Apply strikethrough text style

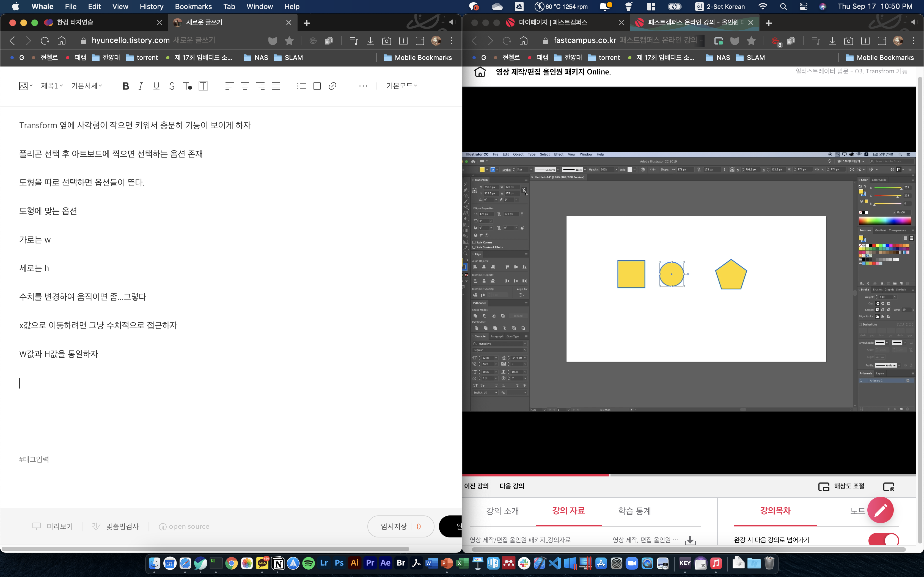pos(172,86)
